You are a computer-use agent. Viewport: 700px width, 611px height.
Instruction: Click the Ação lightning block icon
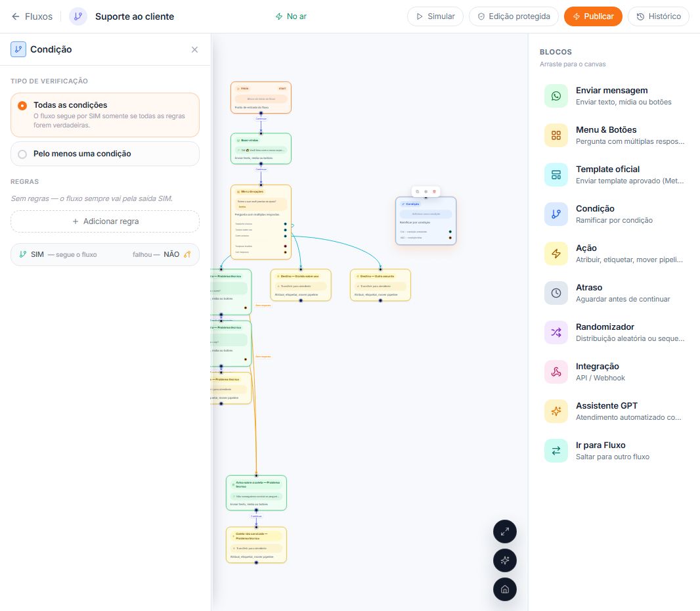[556, 254]
